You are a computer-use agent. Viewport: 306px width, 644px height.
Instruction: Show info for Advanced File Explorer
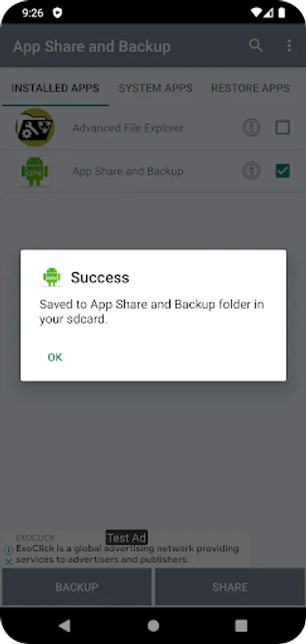251,128
